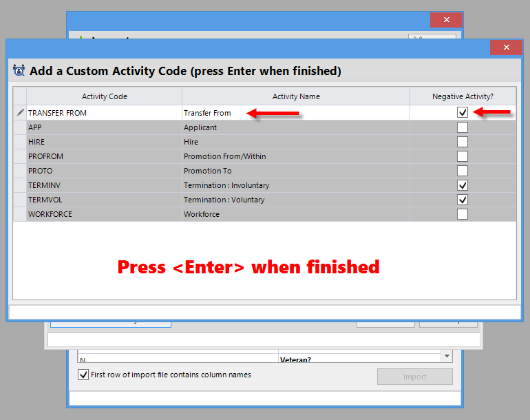Select the TERMINV activity code cell

tap(104, 185)
